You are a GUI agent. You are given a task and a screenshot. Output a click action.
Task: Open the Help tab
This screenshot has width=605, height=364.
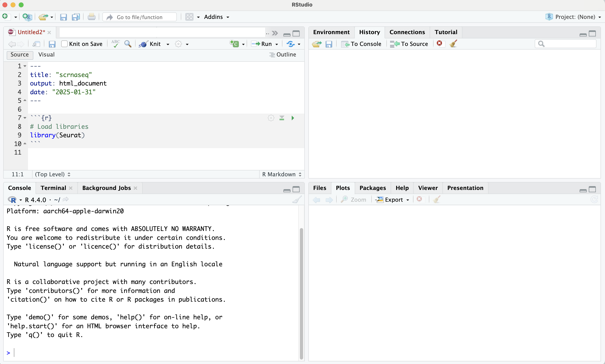(402, 188)
